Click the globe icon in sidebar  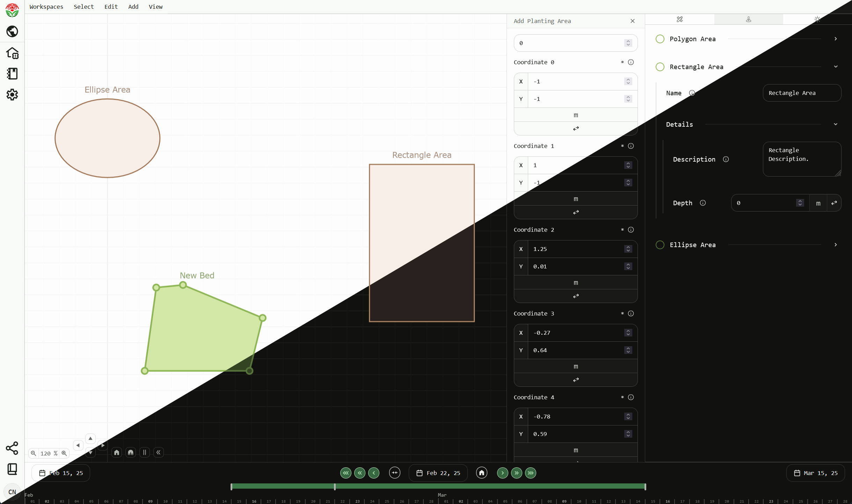tap(12, 31)
